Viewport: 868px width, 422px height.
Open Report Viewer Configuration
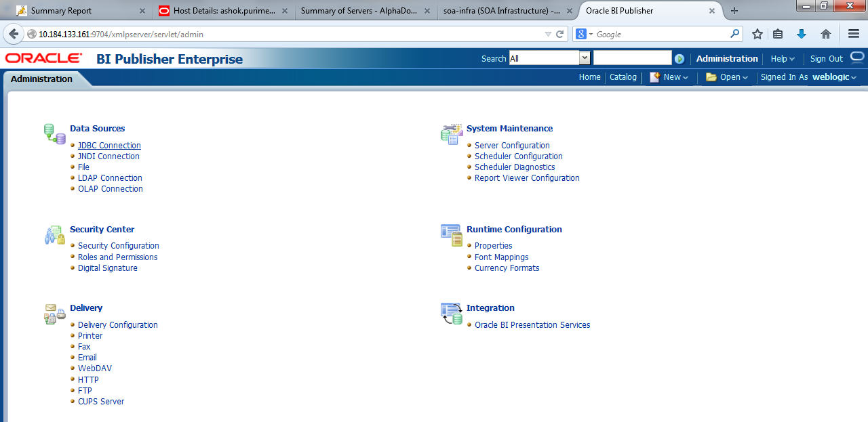click(x=527, y=178)
